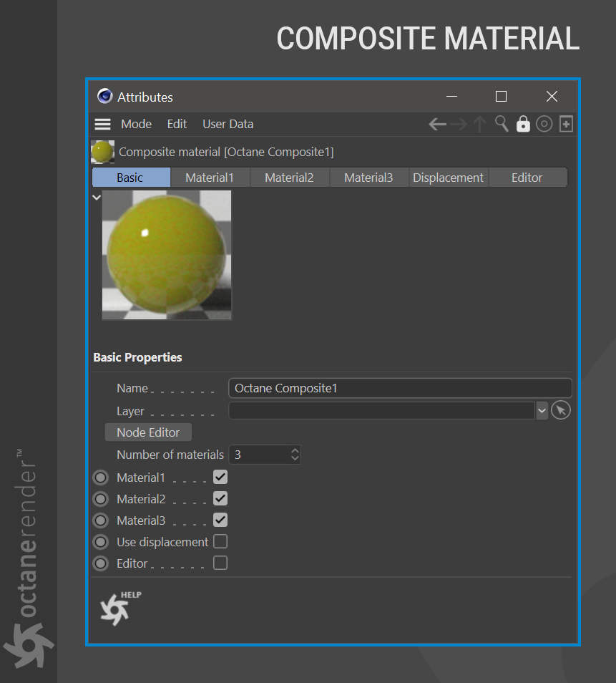Go forward with the right arrow icon

(x=459, y=124)
